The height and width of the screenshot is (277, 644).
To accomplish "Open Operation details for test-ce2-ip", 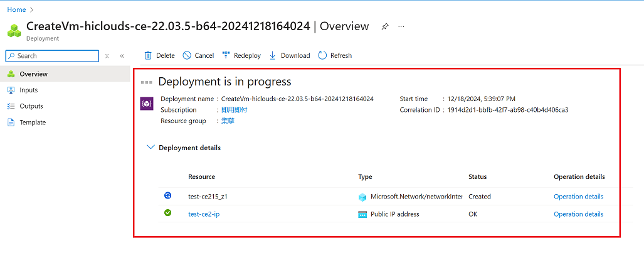I will (579, 214).
